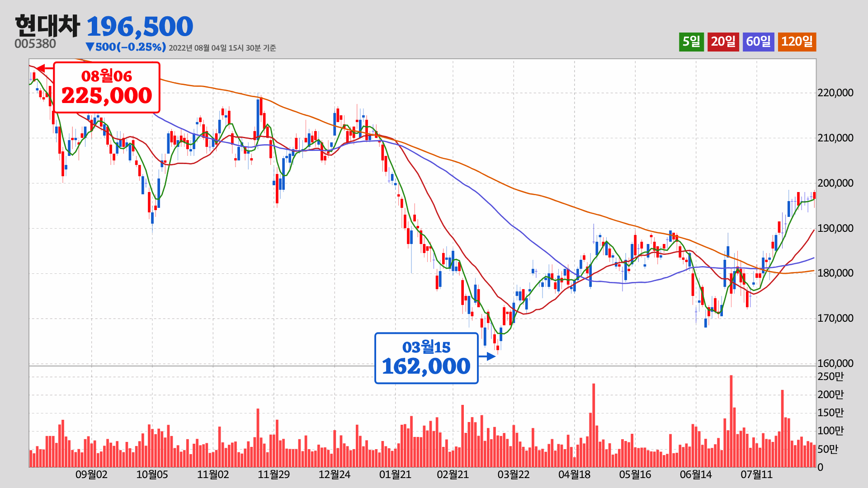Click the 190,000 price axis label
Viewport: 868px width, 488px height.
pos(835,228)
